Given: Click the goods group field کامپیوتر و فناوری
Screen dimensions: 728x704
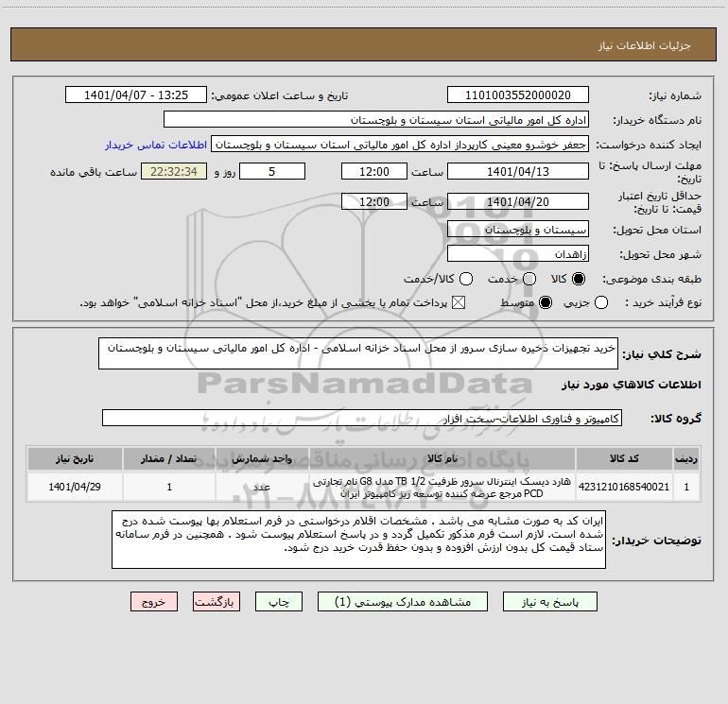Looking at the screenshot, I should tap(362, 418).
